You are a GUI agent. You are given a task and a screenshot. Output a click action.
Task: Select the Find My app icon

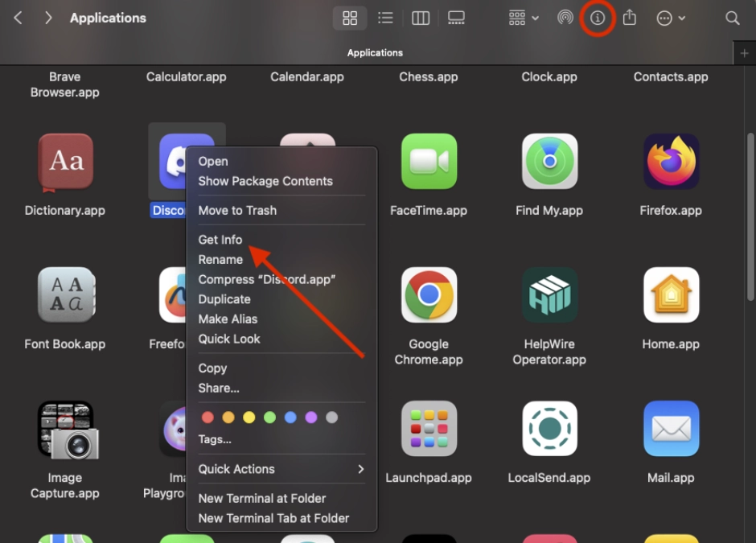pyautogui.click(x=549, y=161)
